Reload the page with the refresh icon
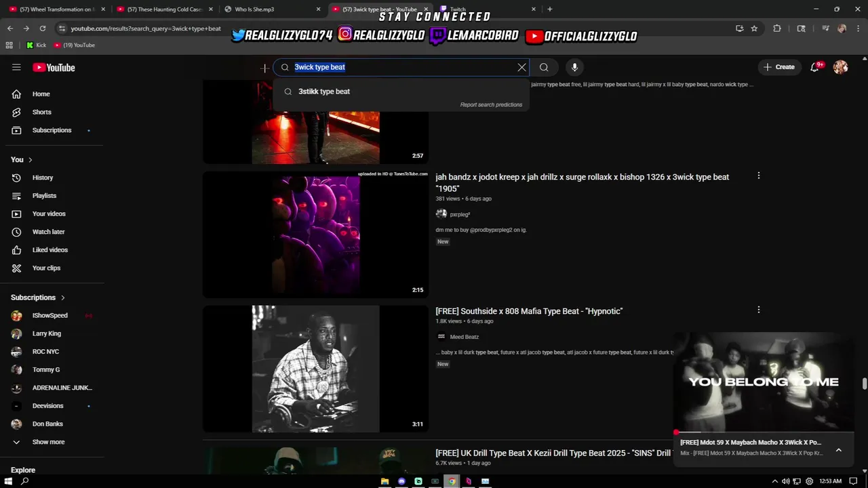 (43, 28)
